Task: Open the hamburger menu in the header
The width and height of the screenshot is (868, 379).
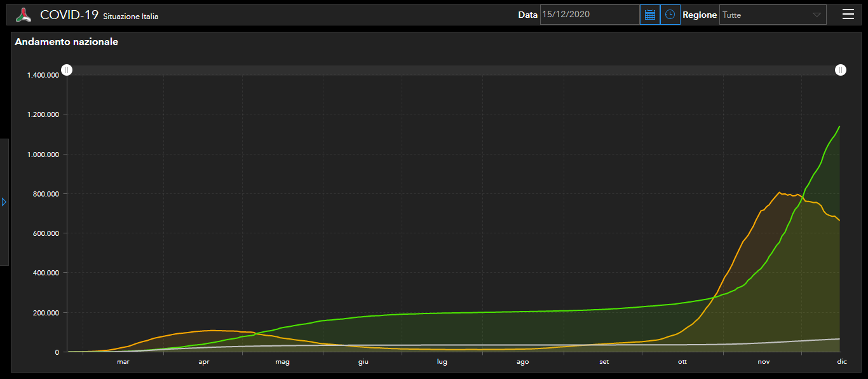Action: [848, 15]
